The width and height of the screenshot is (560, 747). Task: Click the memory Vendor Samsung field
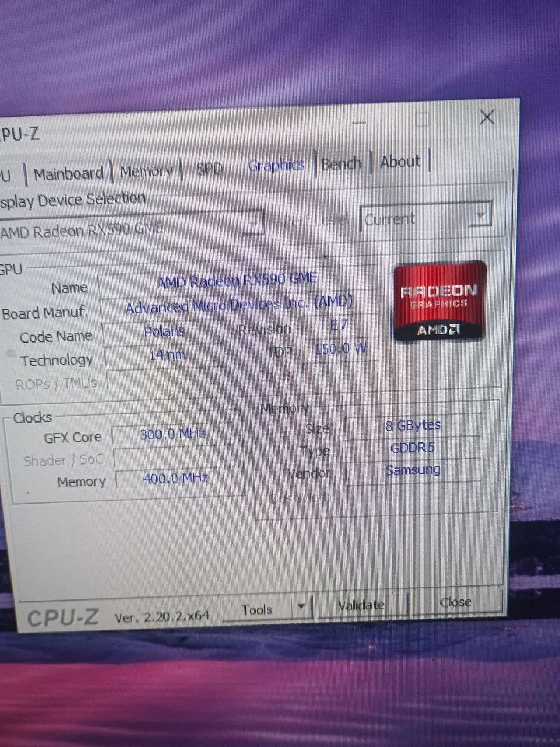pos(413,470)
